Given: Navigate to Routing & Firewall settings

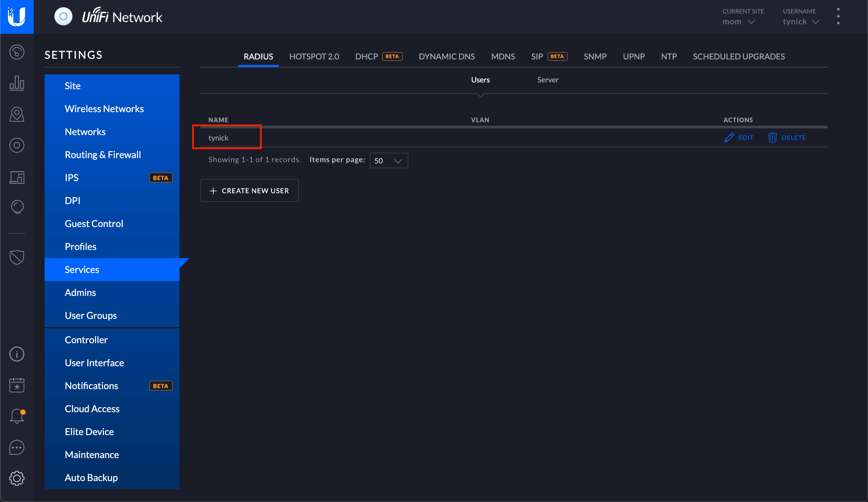Looking at the screenshot, I should click(103, 154).
